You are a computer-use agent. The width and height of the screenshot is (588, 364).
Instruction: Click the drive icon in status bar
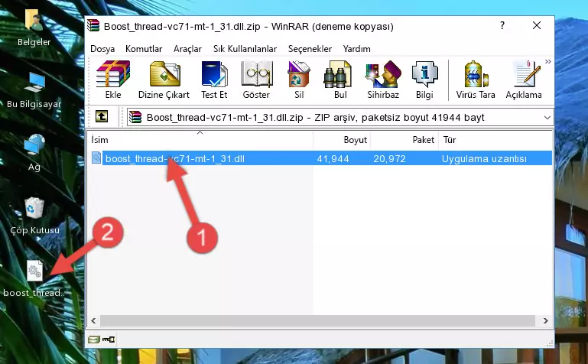[94, 340]
